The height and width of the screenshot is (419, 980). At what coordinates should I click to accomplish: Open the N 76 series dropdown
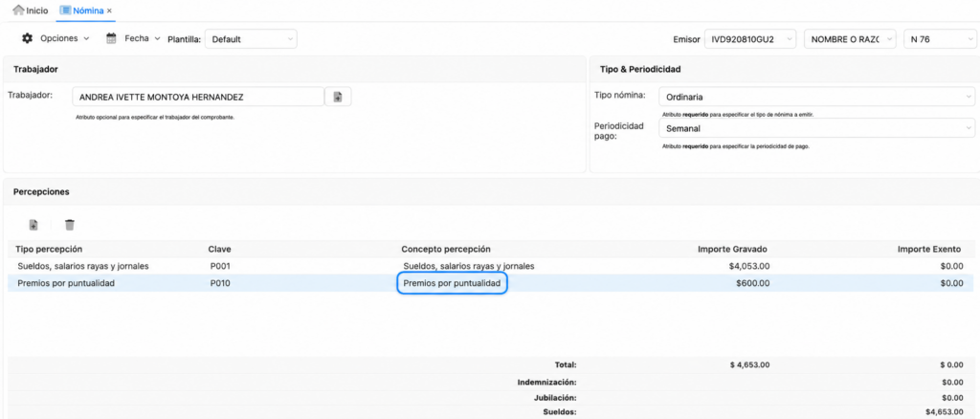tap(940, 38)
